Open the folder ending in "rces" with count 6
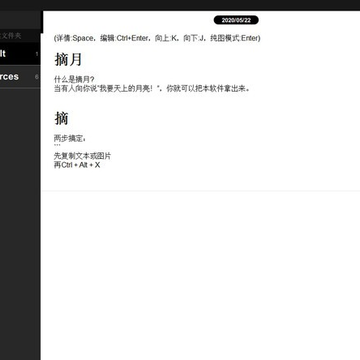Screen dimensions: 360x360 point(20,77)
